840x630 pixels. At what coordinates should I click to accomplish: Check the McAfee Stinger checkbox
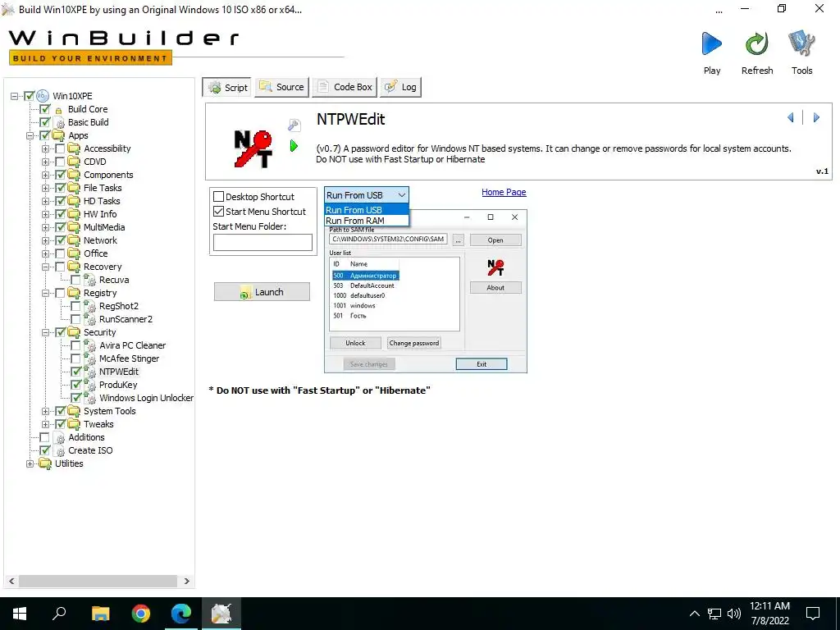75,358
